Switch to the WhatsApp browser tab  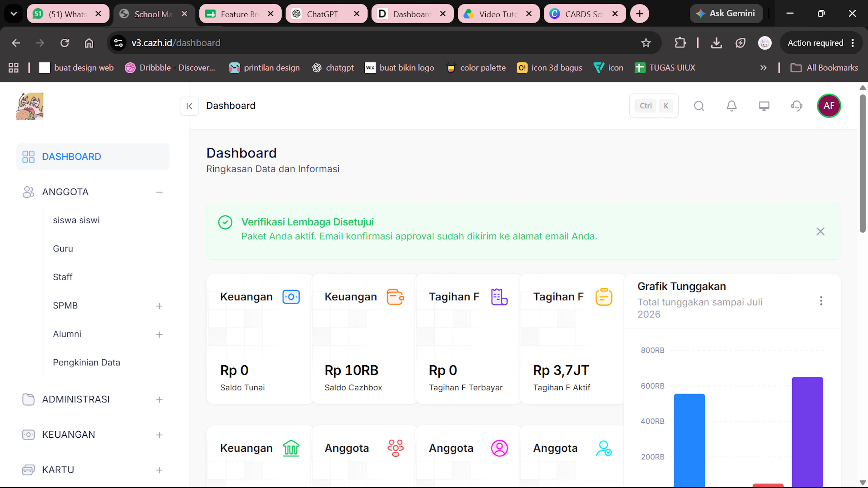point(68,14)
